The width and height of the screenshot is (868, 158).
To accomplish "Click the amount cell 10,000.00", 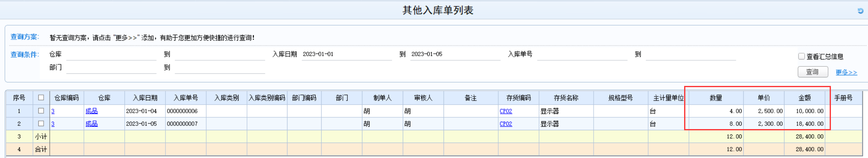I will coord(804,111).
